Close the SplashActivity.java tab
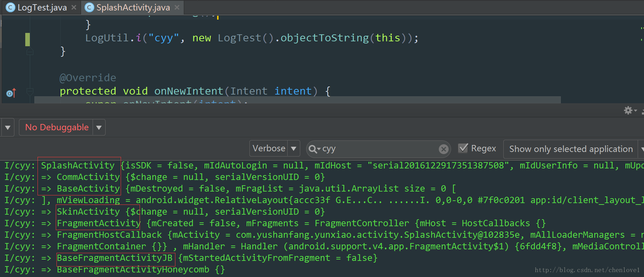The width and height of the screenshot is (644, 277). [x=177, y=7]
